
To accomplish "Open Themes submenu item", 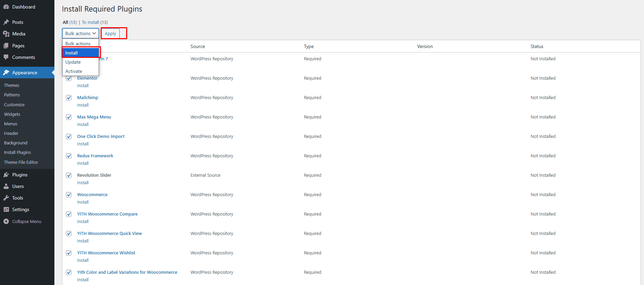I will [12, 85].
